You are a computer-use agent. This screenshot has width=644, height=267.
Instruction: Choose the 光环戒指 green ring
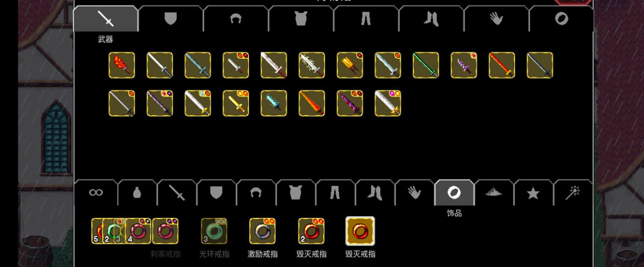tap(214, 231)
